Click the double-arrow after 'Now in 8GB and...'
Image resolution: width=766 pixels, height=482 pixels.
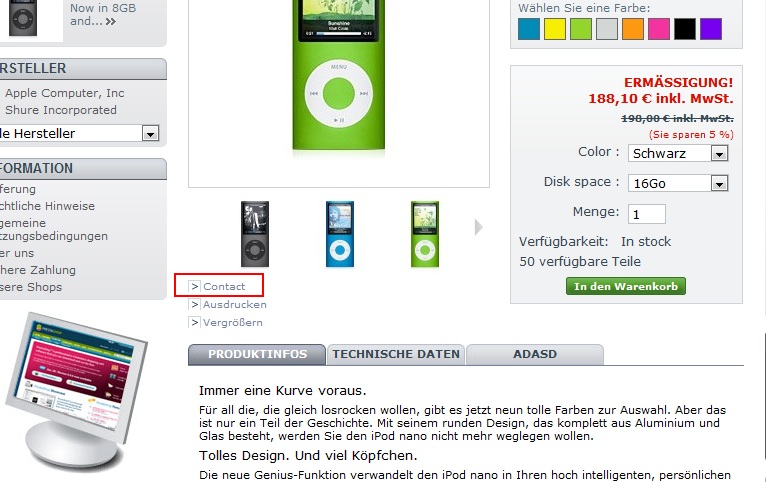[x=111, y=21]
